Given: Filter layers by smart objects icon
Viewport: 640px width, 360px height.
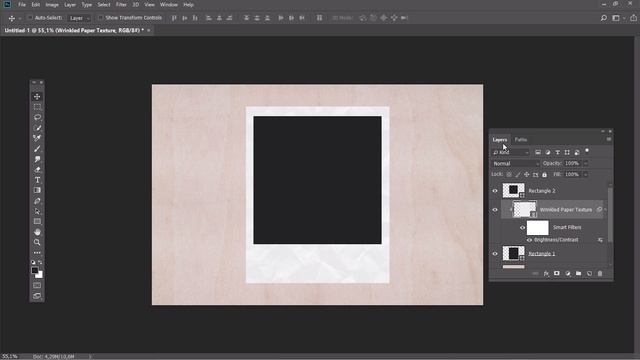Looking at the screenshot, I should click(x=577, y=152).
